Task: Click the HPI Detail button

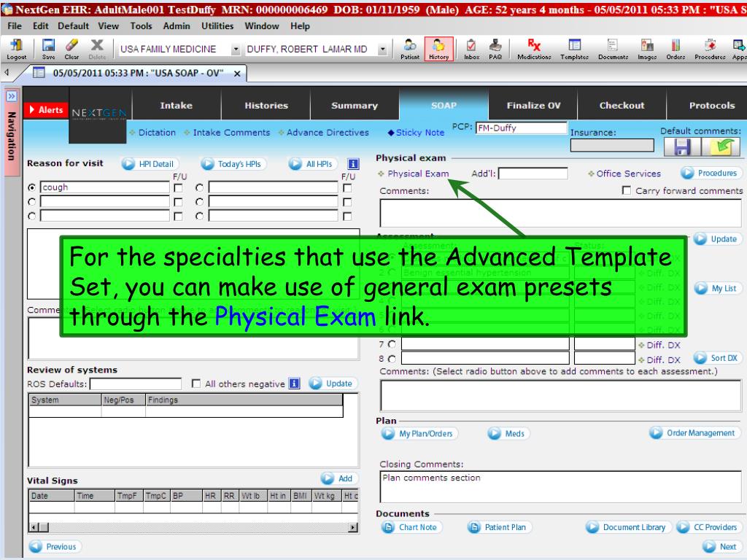Action: 150,164
